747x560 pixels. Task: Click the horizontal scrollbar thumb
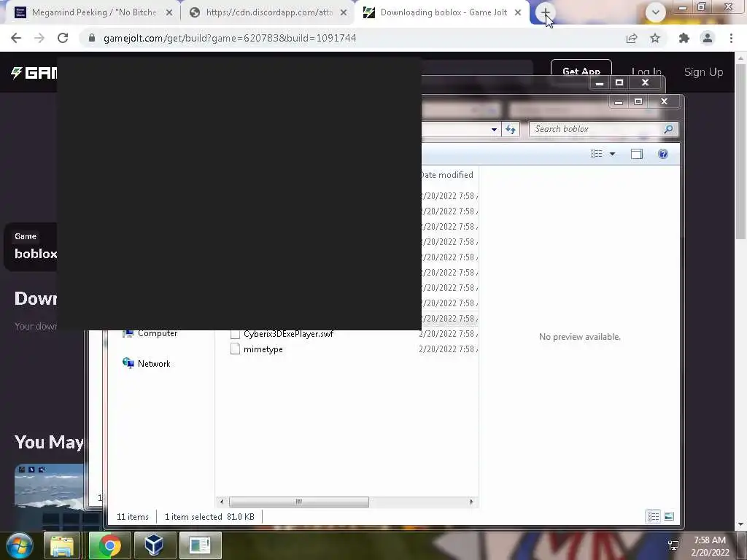click(298, 502)
